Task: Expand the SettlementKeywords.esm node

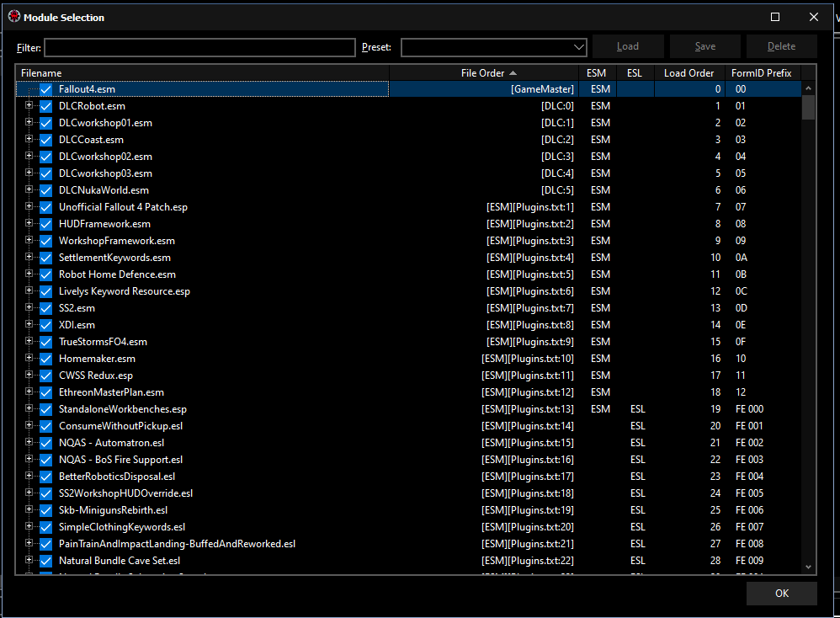Action: [29, 257]
